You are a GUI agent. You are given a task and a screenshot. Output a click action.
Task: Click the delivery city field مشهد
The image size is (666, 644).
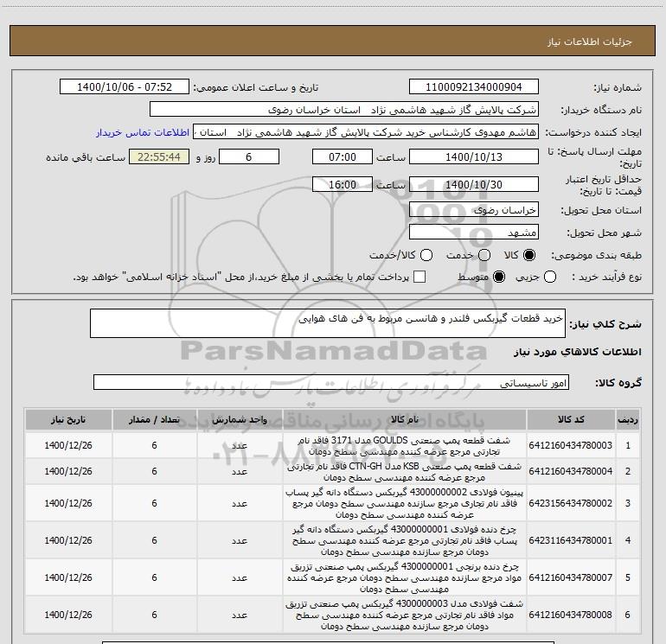pyautogui.click(x=473, y=233)
